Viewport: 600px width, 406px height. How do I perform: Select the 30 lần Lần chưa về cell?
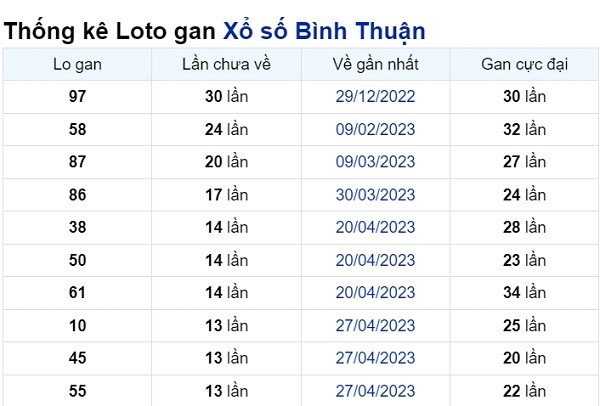click(x=227, y=96)
